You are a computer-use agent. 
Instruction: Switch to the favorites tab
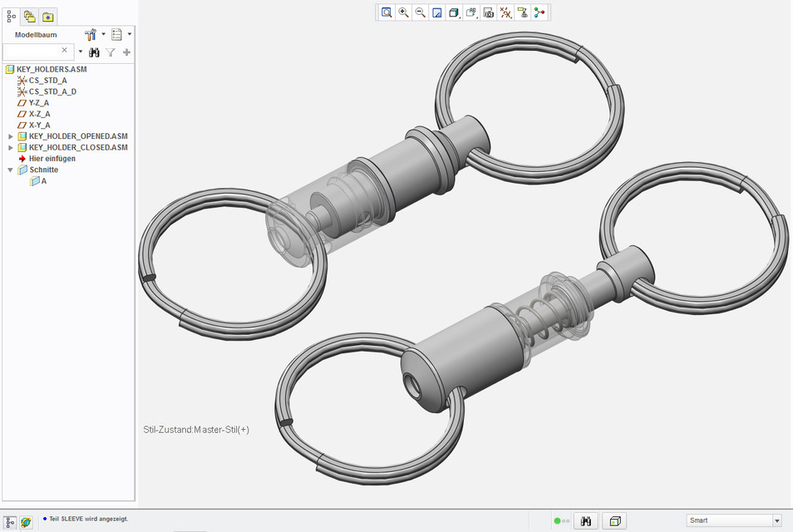47,15
